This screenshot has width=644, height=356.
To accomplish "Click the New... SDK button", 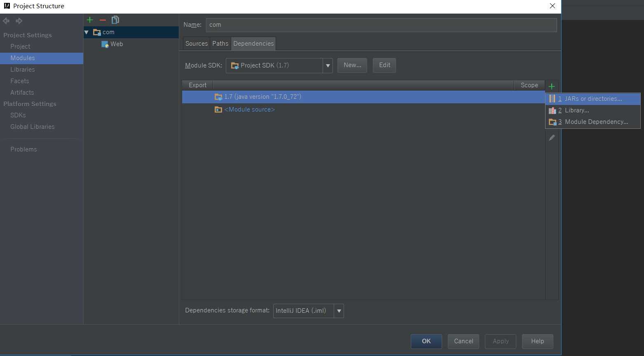I will coord(352,65).
